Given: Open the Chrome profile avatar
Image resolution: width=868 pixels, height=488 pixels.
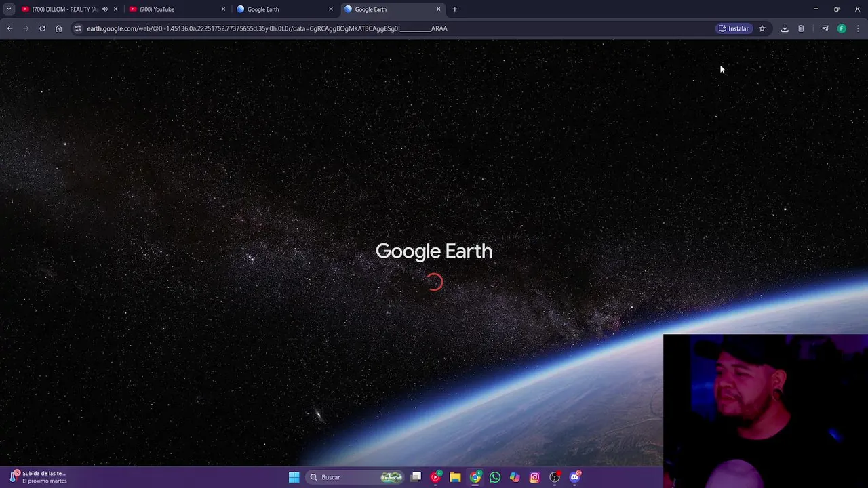Looking at the screenshot, I should click(x=842, y=28).
